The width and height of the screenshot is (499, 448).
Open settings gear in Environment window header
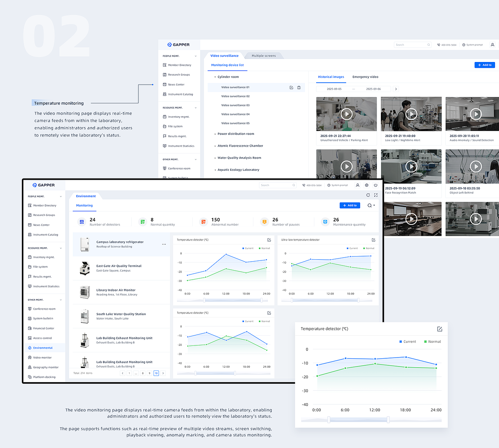click(366, 185)
